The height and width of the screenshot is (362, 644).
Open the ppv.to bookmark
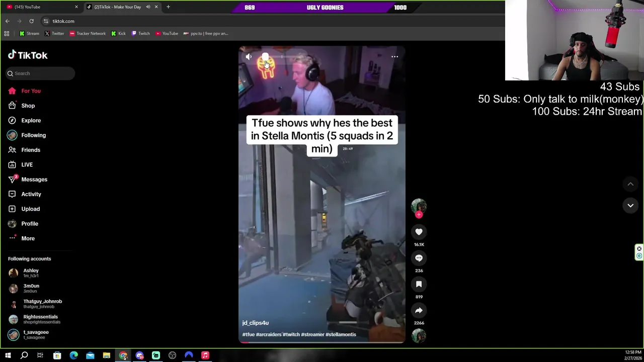coord(206,34)
